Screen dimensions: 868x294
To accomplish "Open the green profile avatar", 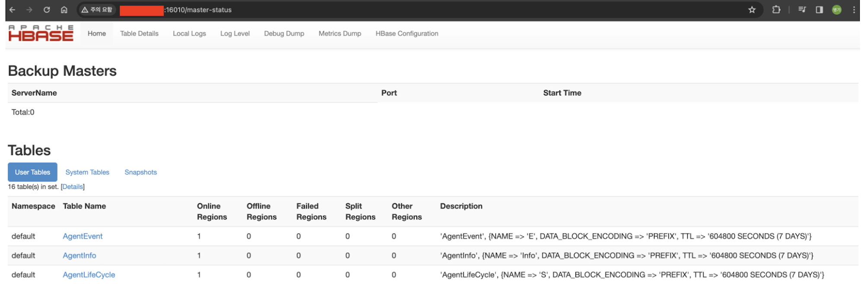I will 837,10.
